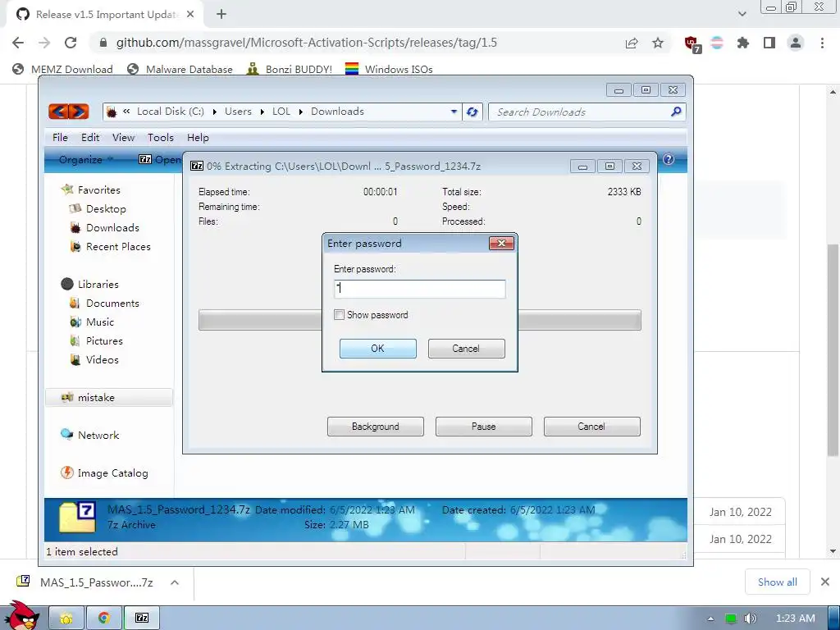
Task: Open Chrome from the taskbar
Action: click(104, 618)
